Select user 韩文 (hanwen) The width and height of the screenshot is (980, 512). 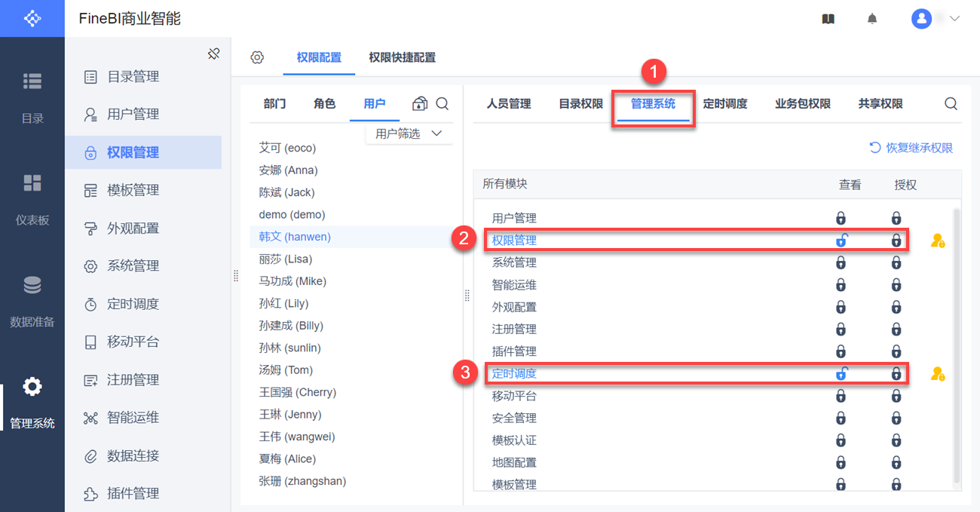click(352, 237)
